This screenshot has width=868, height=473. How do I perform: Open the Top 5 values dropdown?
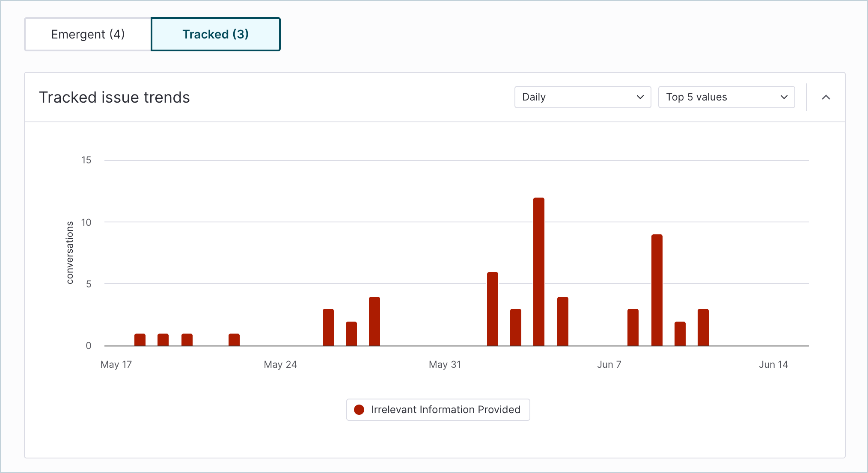tap(726, 97)
